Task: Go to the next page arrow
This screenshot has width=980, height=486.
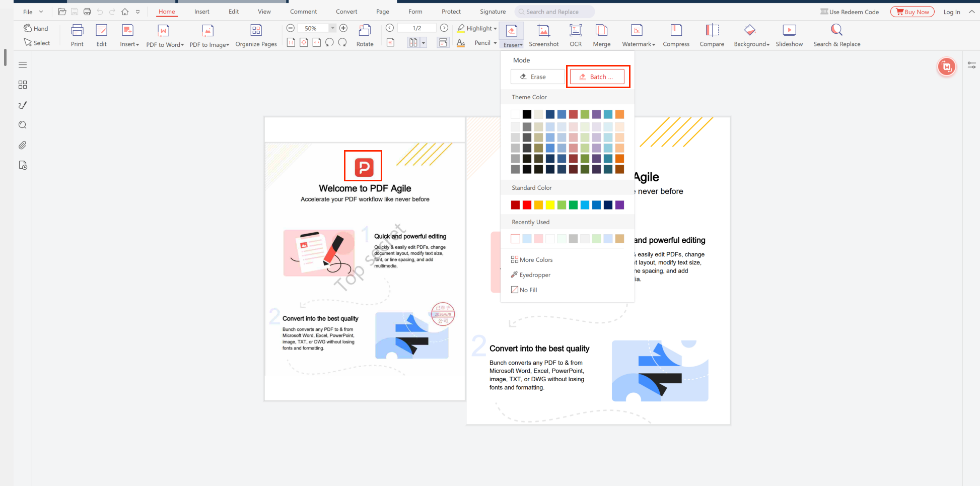Action: click(444, 28)
